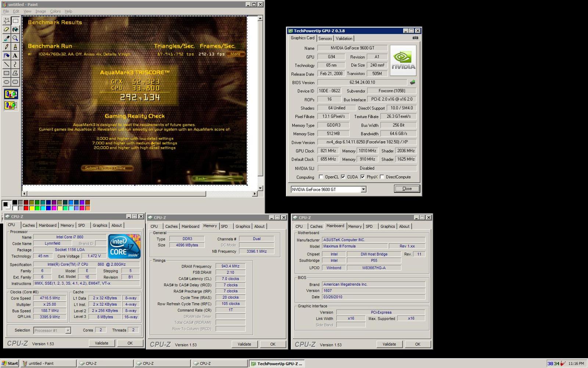Choose the Pencil tool in Paint
This screenshot has width=588, height=368.
(x=7, y=47)
